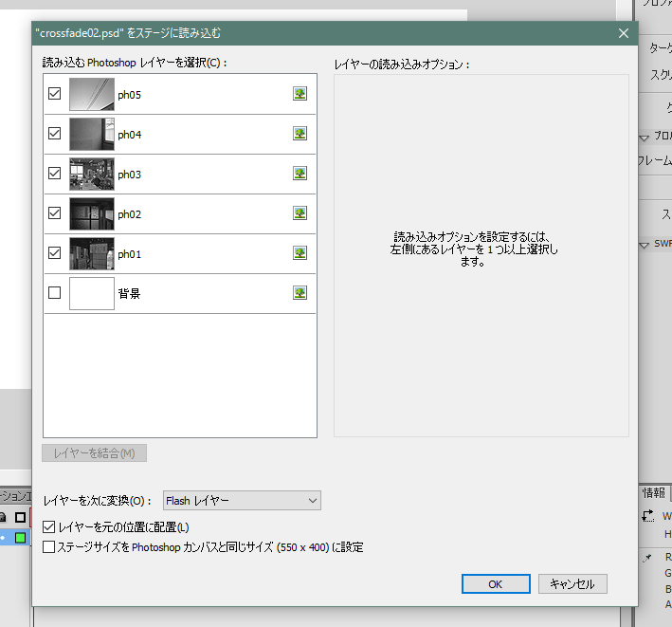Open the Flash レイヤー conversion dropdown
The height and width of the screenshot is (627, 672).
242,501
